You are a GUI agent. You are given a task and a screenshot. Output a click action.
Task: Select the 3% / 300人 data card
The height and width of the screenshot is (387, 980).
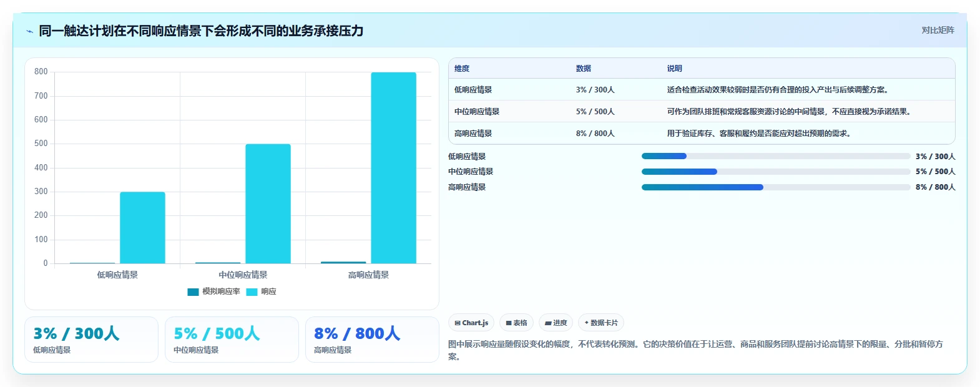91,340
